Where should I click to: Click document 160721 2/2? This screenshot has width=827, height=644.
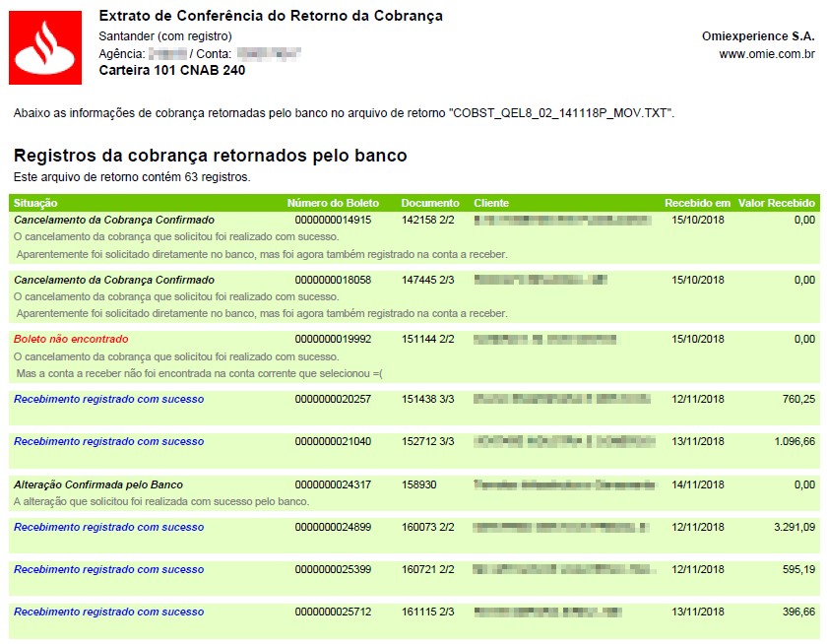[x=427, y=569]
